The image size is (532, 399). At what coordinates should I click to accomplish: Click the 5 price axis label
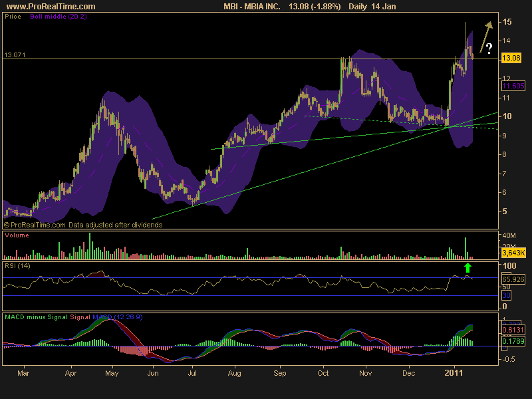[x=505, y=211]
